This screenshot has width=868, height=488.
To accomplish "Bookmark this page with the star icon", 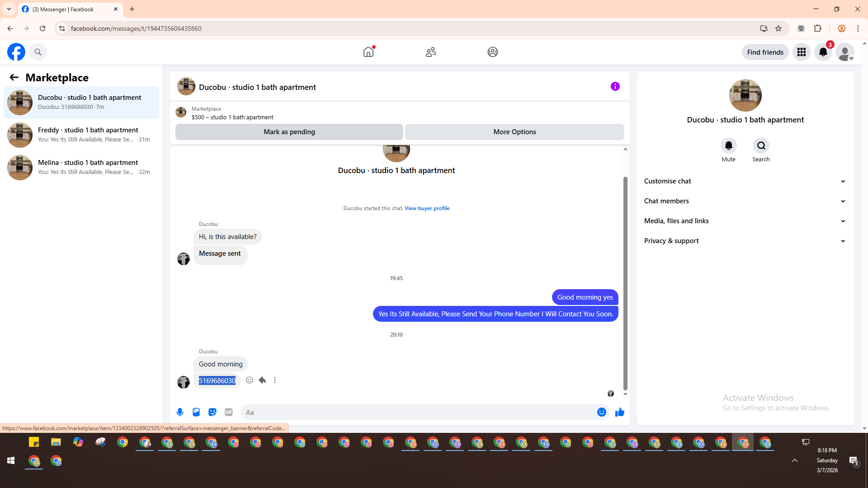I will tap(778, 28).
